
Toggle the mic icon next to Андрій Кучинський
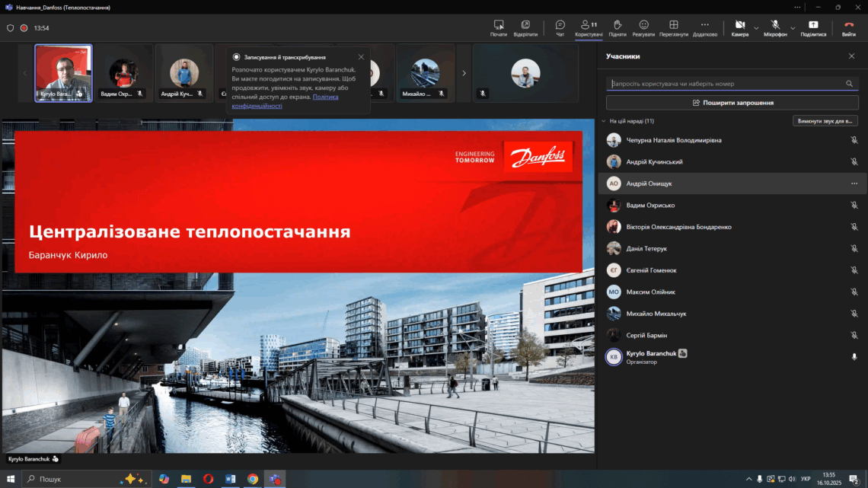(854, 162)
